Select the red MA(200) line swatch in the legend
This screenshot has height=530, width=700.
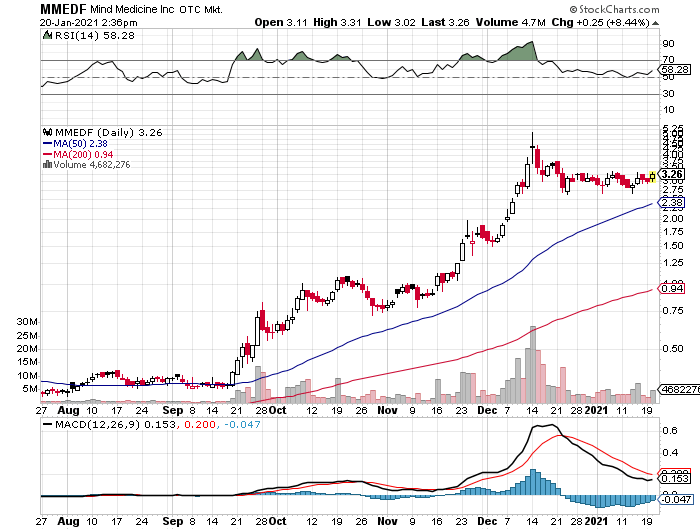coord(47,154)
